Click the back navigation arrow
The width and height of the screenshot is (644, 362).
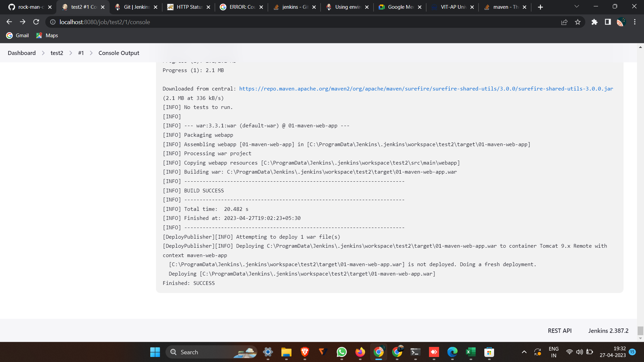click(x=9, y=22)
